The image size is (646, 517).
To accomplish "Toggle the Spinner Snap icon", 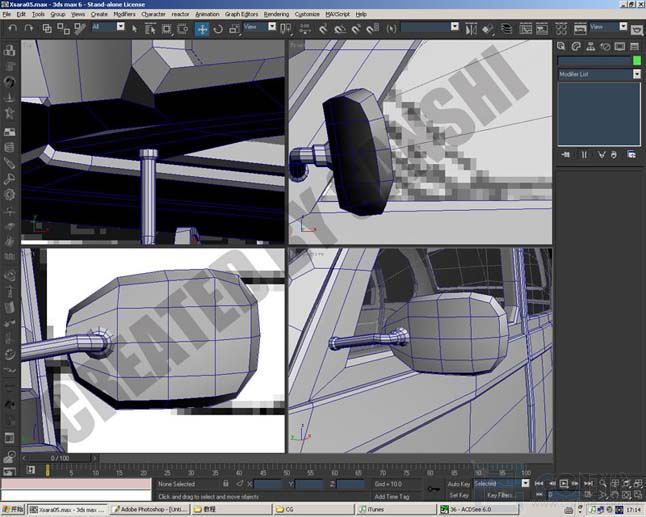I will click(x=372, y=28).
